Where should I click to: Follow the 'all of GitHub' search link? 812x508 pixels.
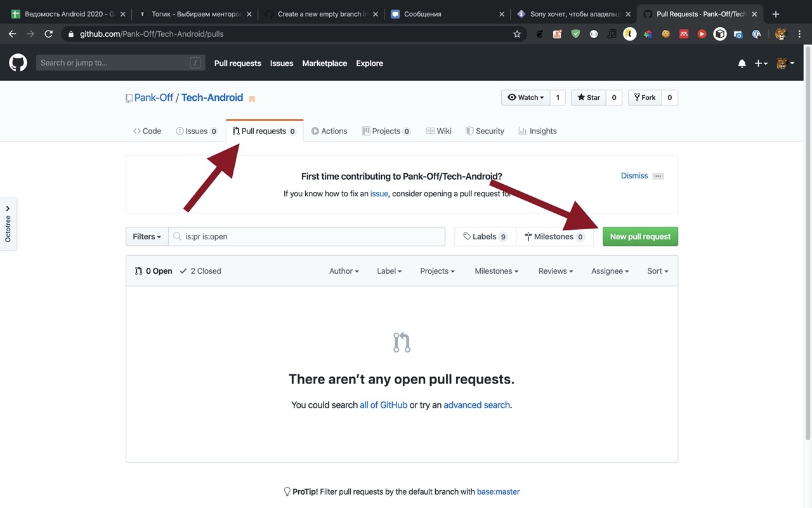click(384, 404)
